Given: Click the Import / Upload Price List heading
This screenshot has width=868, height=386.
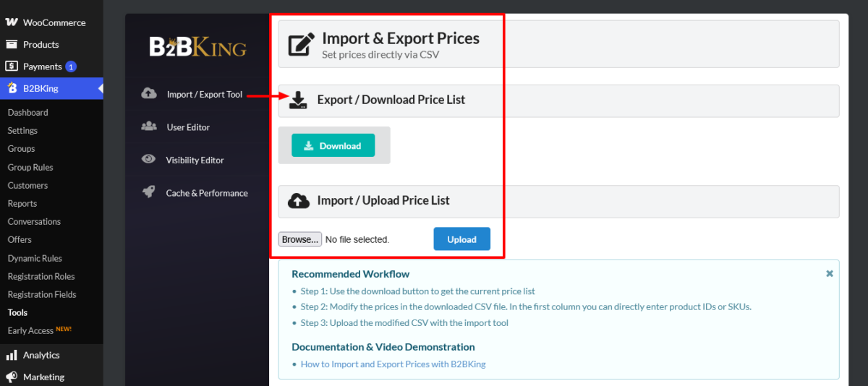Looking at the screenshot, I should [x=383, y=200].
